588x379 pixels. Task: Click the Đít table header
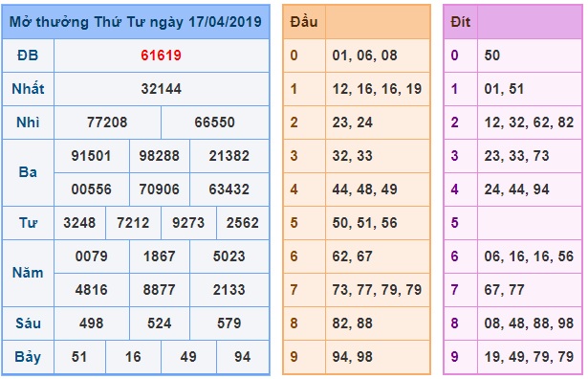(460, 22)
